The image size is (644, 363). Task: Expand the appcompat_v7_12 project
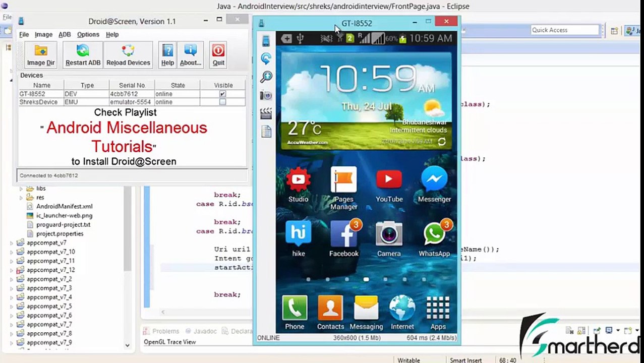[12, 270]
